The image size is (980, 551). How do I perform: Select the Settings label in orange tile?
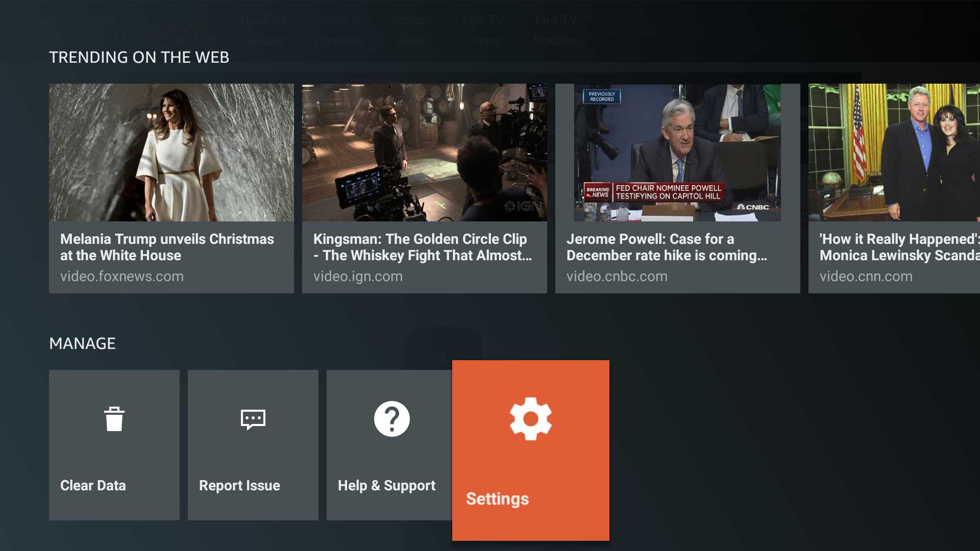click(x=497, y=498)
